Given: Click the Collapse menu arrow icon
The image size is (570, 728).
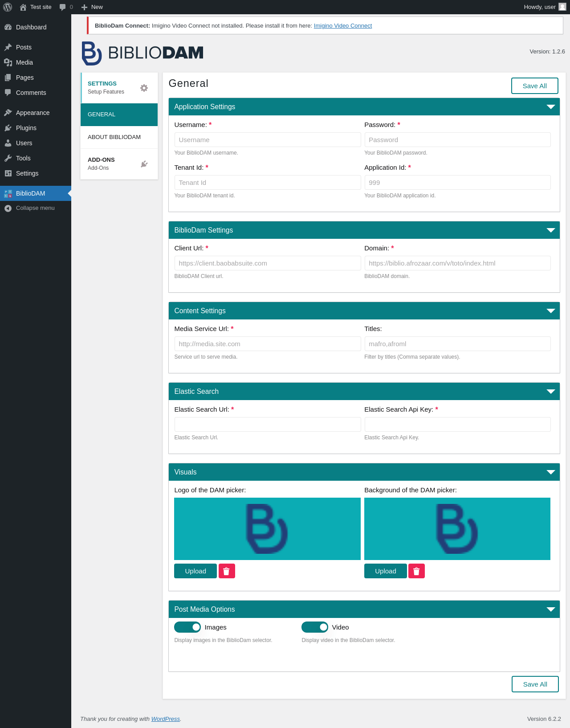Looking at the screenshot, I should tap(8, 208).
